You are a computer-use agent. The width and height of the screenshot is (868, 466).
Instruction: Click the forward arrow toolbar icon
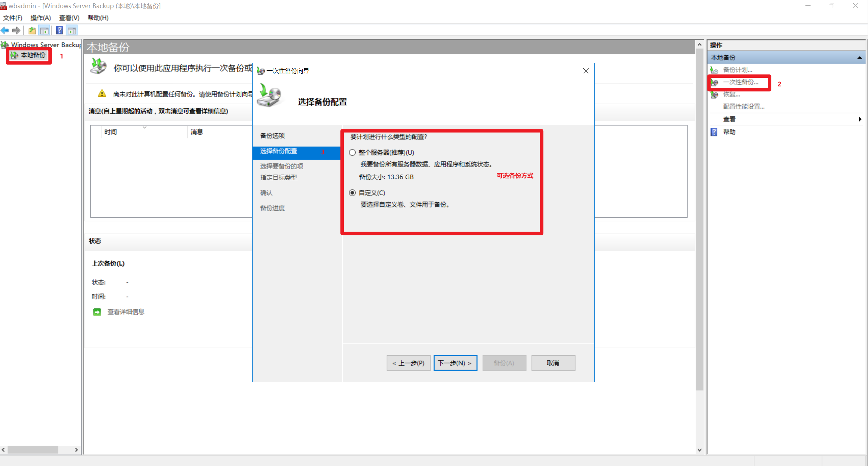point(16,31)
